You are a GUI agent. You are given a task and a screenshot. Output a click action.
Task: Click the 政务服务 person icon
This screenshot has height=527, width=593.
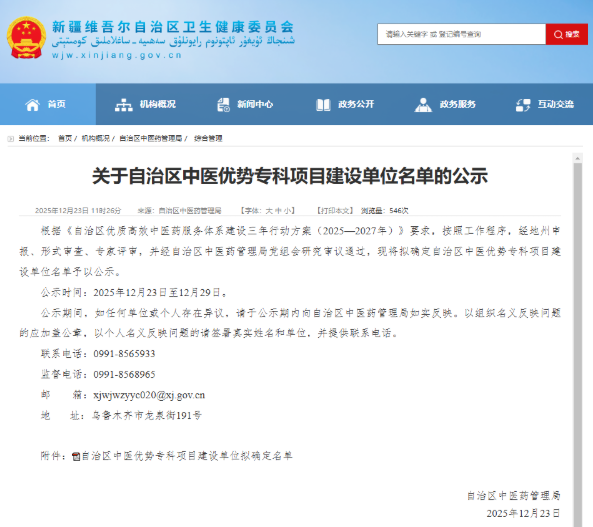pos(423,105)
